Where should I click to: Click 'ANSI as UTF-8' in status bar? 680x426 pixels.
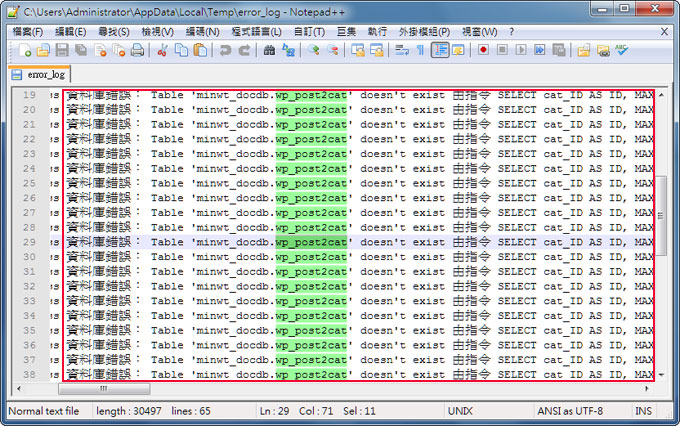click(x=570, y=411)
